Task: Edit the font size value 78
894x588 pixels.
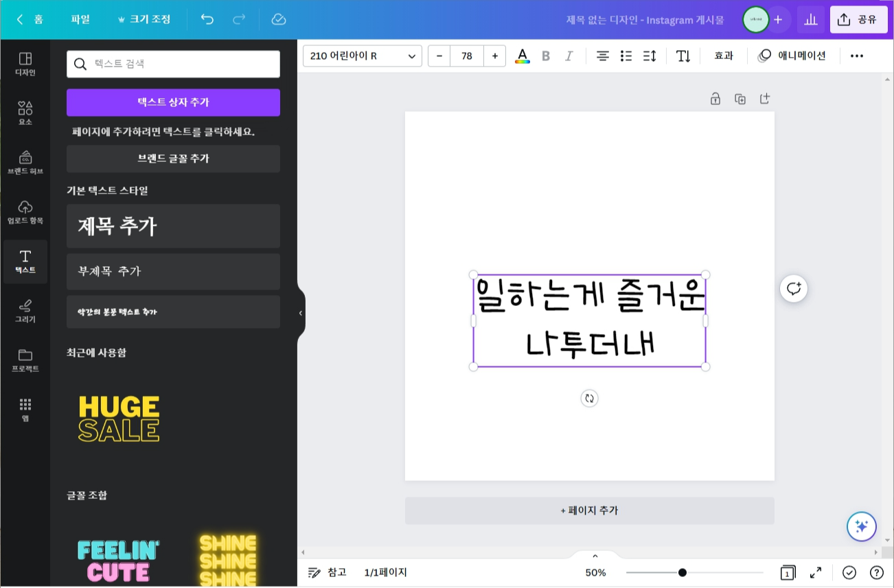Action: [x=467, y=56]
